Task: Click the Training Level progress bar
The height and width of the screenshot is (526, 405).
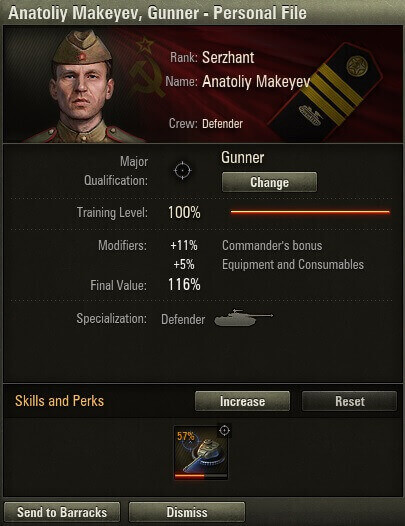Action: (x=310, y=212)
